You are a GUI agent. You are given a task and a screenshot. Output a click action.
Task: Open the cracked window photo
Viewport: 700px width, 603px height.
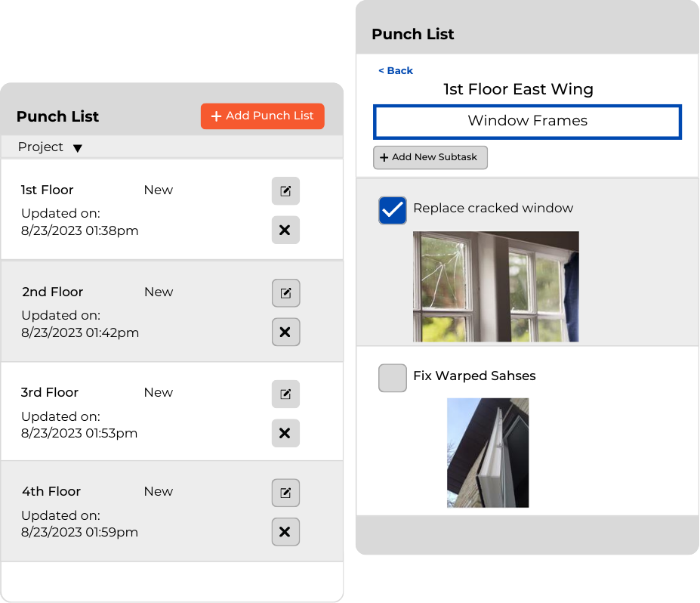(x=496, y=286)
